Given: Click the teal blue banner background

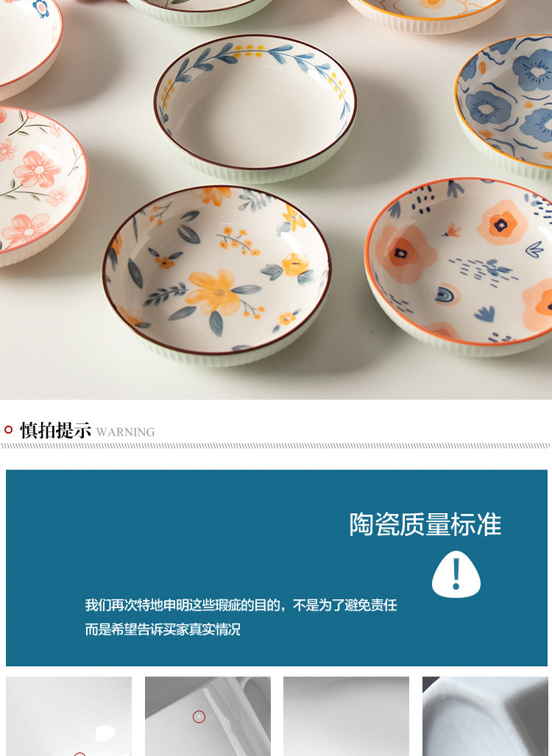Looking at the screenshot, I should pyautogui.click(x=276, y=568).
